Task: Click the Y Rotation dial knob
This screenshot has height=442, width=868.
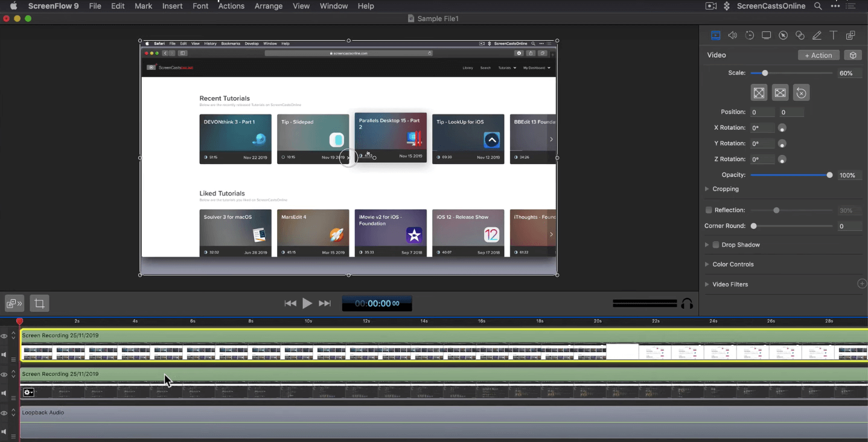Action: (782, 144)
